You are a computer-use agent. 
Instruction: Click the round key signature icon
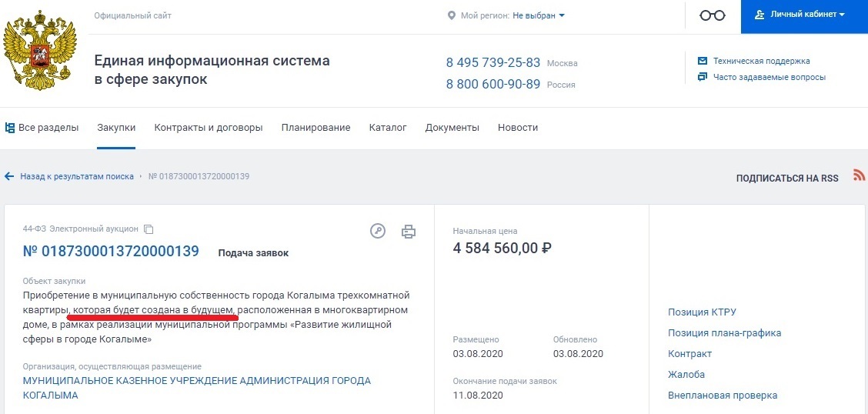(x=378, y=231)
